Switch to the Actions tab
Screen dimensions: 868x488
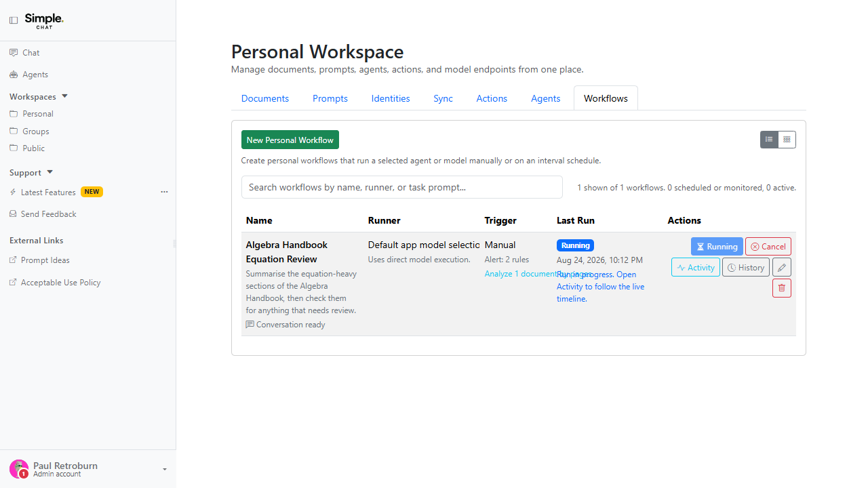pyautogui.click(x=492, y=98)
